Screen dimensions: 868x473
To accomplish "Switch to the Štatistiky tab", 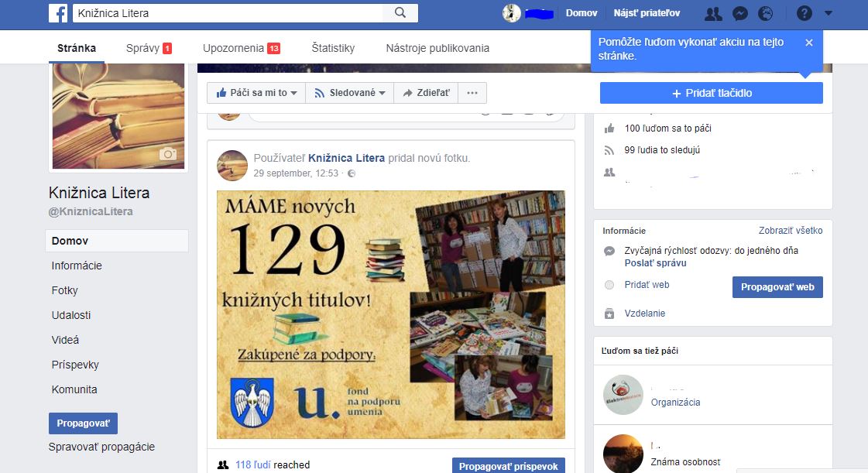I will click(333, 48).
